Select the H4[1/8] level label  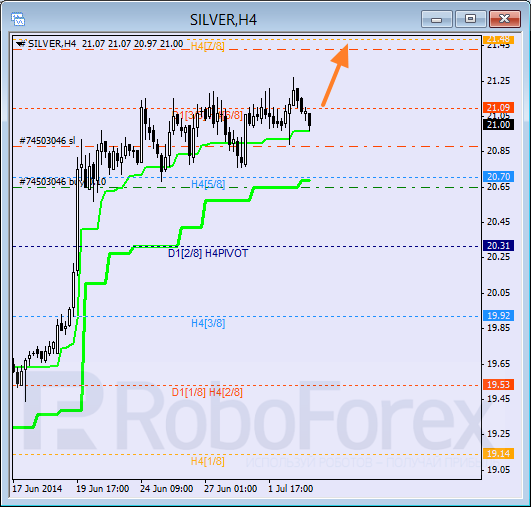pyautogui.click(x=208, y=461)
